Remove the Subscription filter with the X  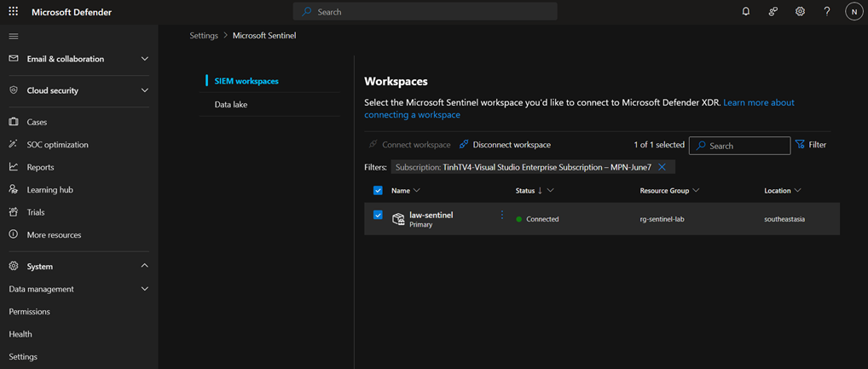click(662, 167)
